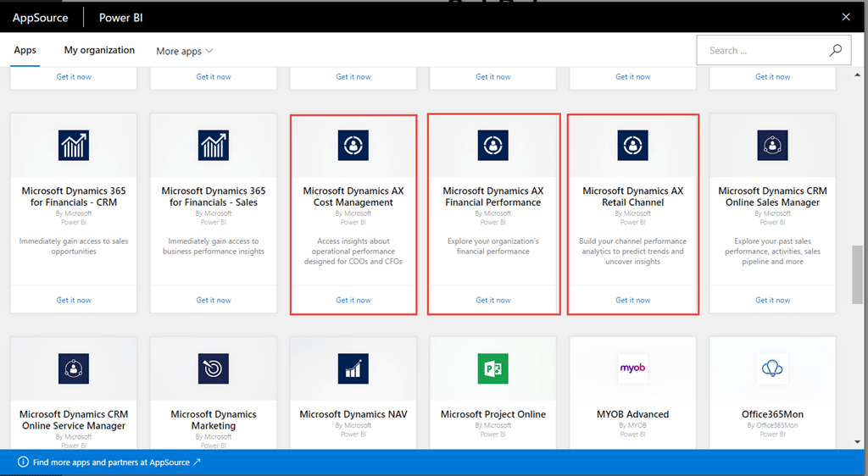868x476 pixels.
Task: Select the Office365Mon title
Action: tap(772, 414)
